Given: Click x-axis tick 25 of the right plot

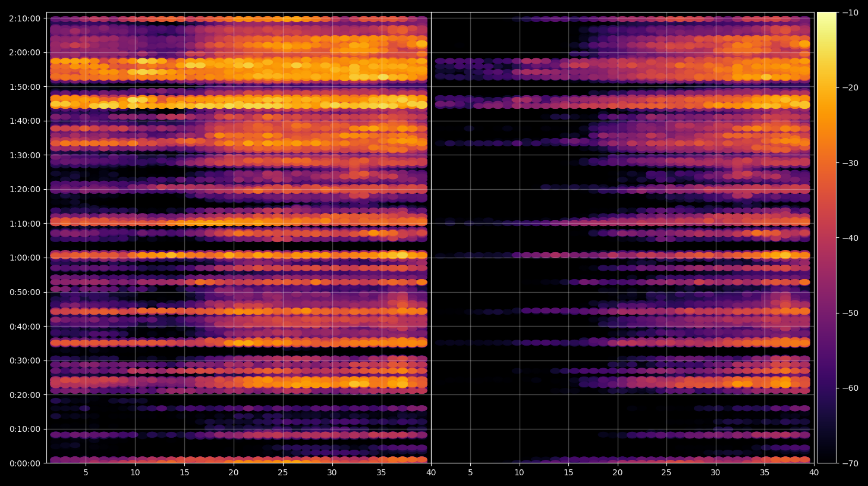Looking at the screenshot, I should pos(666,473).
